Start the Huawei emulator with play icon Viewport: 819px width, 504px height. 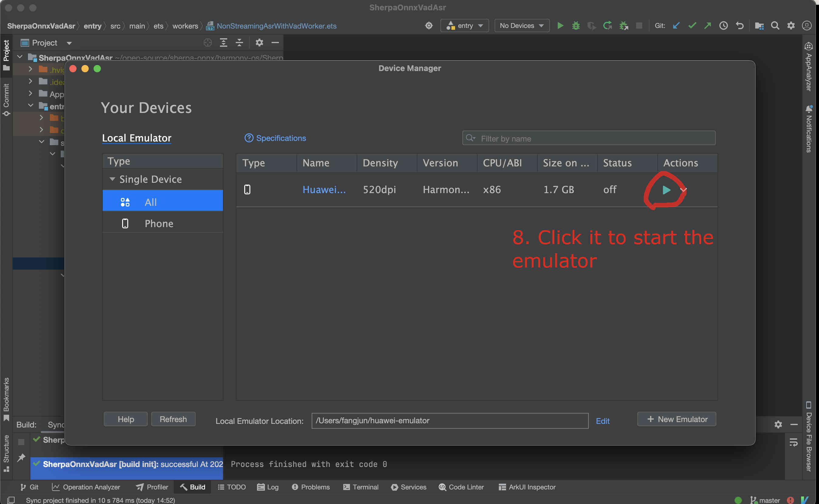(666, 190)
